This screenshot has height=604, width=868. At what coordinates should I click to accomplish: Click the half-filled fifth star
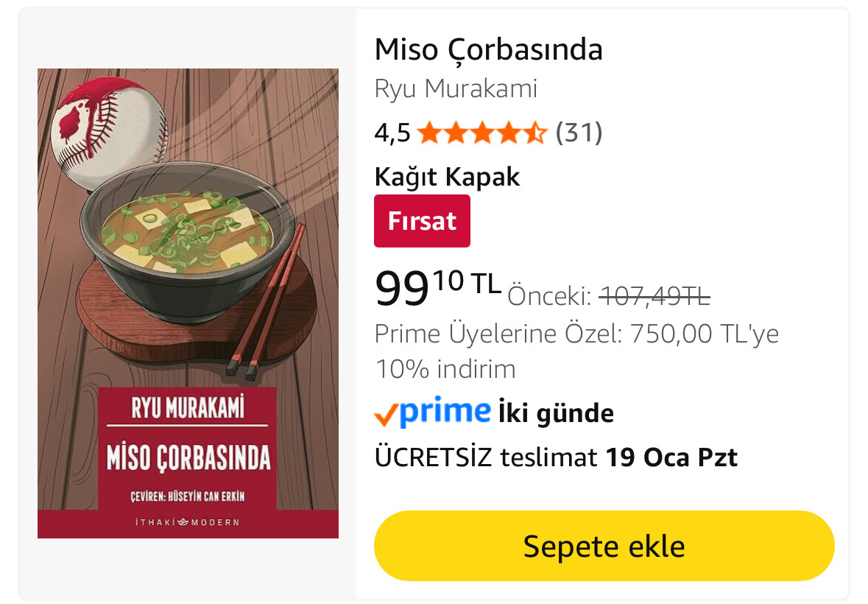tap(535, 133)
